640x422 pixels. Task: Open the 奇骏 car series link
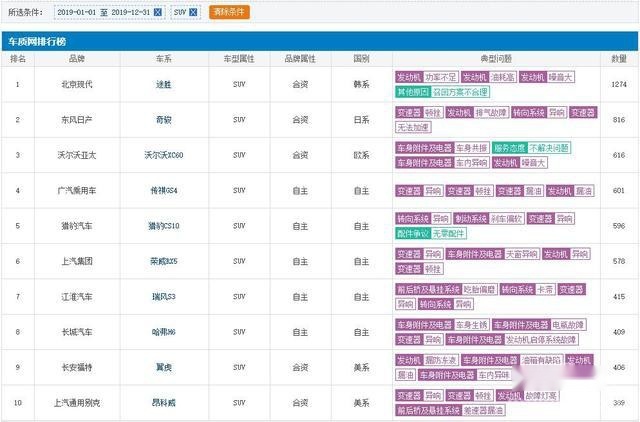coord(164,120)
